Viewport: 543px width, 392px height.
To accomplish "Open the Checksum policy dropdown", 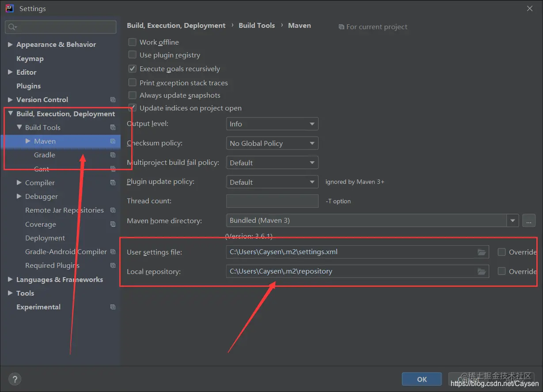I will click(272, 143).
